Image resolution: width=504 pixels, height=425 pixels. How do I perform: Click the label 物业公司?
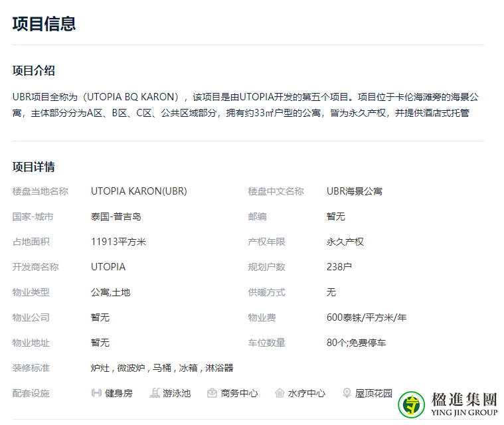tap(31, 317)
